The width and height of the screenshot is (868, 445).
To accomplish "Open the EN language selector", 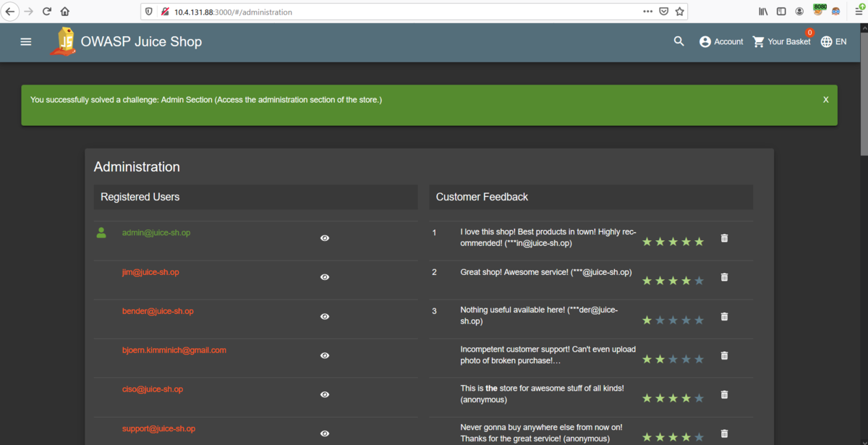I will coord(833,42).
